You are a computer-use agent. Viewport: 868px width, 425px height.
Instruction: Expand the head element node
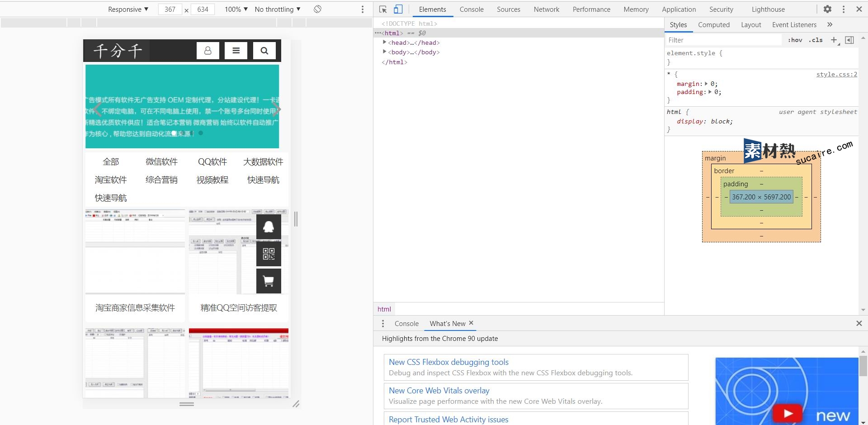coord(384,42)
